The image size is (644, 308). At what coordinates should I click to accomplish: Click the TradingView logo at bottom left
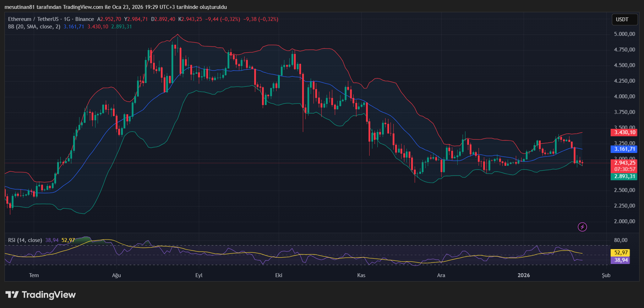40,295
